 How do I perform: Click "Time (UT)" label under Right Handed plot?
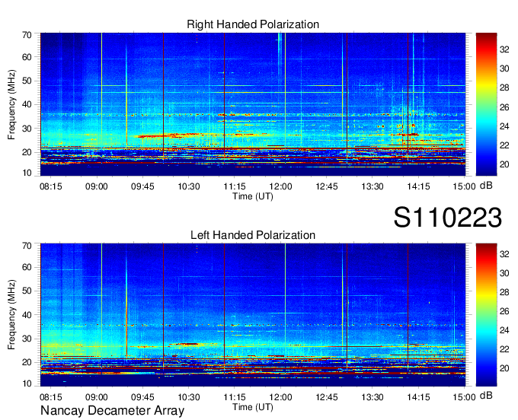click(x=253, y=196)
